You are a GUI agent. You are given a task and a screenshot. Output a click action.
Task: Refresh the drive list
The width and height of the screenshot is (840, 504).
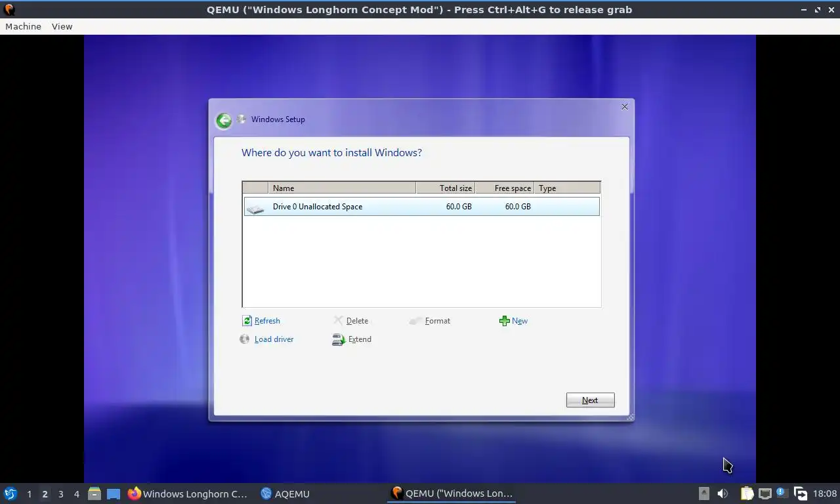pos(267,321)
